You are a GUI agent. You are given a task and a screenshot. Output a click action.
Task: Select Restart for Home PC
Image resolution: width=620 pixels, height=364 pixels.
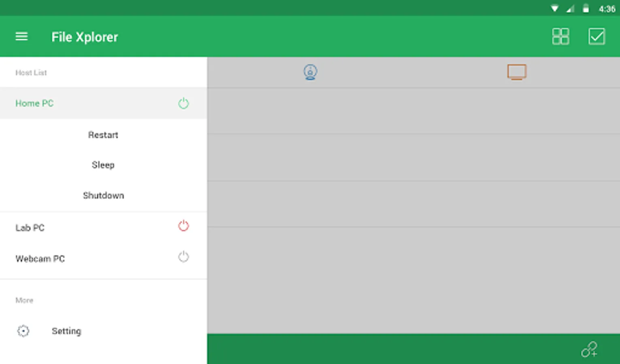(103, 135)
